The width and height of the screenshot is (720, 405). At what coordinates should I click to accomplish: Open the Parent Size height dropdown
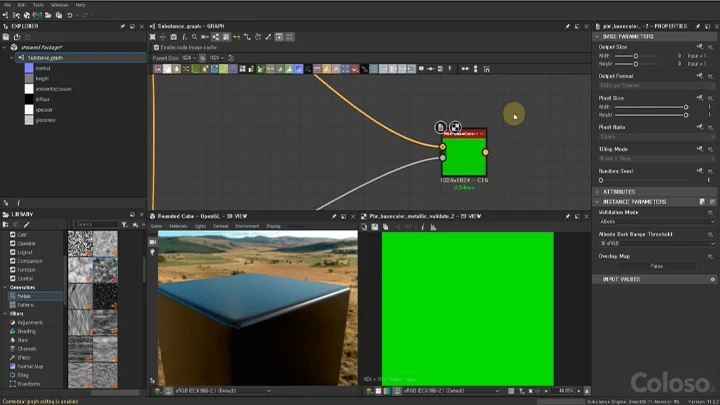click(217, 58)
